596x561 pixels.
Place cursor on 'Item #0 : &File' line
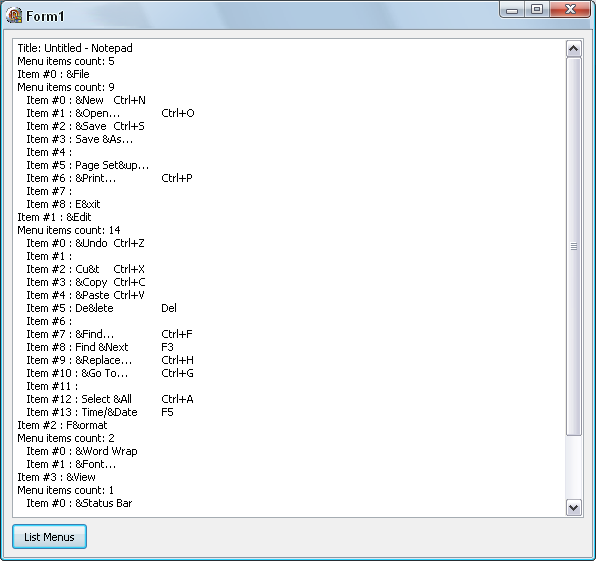(54, 74)
